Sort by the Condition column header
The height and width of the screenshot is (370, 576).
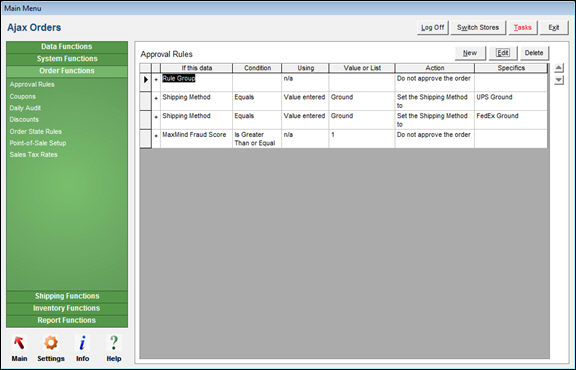tap(257, 68)
